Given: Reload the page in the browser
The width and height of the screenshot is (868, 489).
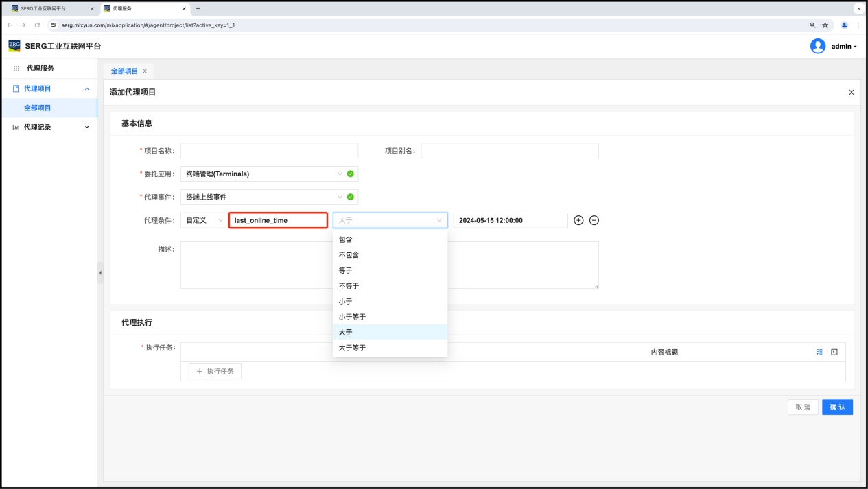Looking at the screenshot, I should tap(37, 25).
